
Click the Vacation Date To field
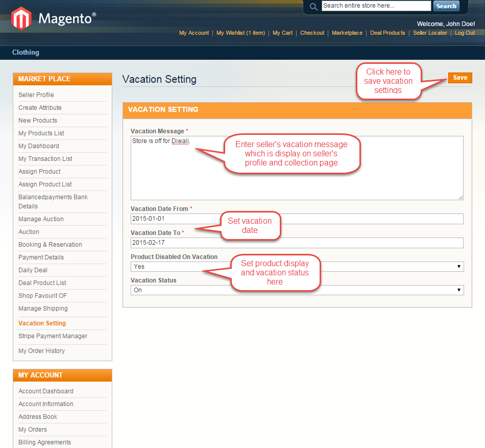(x=297, y=243)
